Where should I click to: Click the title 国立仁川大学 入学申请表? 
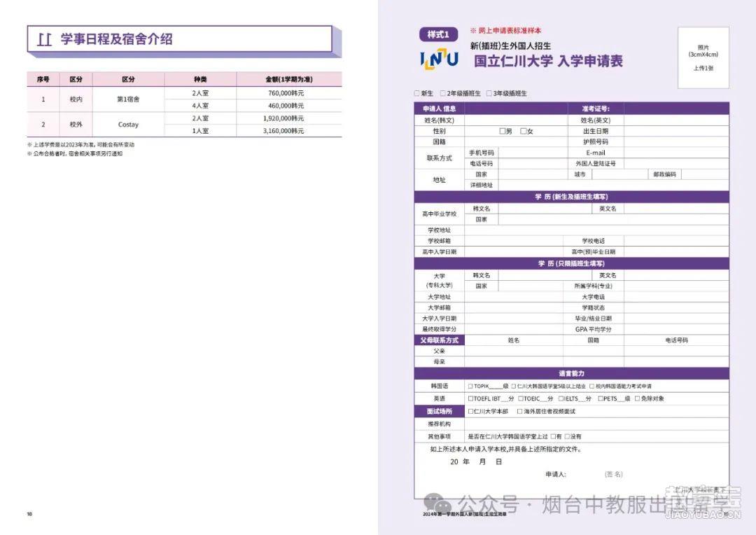548,61
